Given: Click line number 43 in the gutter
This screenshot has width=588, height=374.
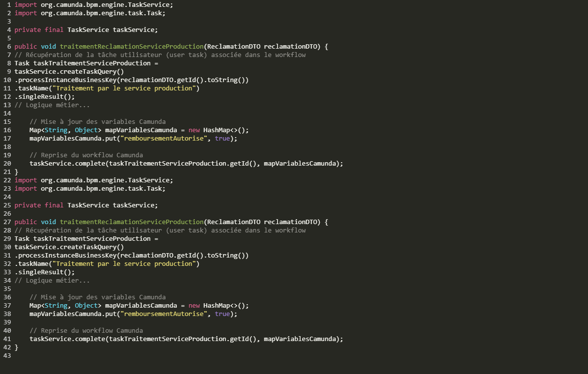Looking at the screenshot, I should point(7,355).
